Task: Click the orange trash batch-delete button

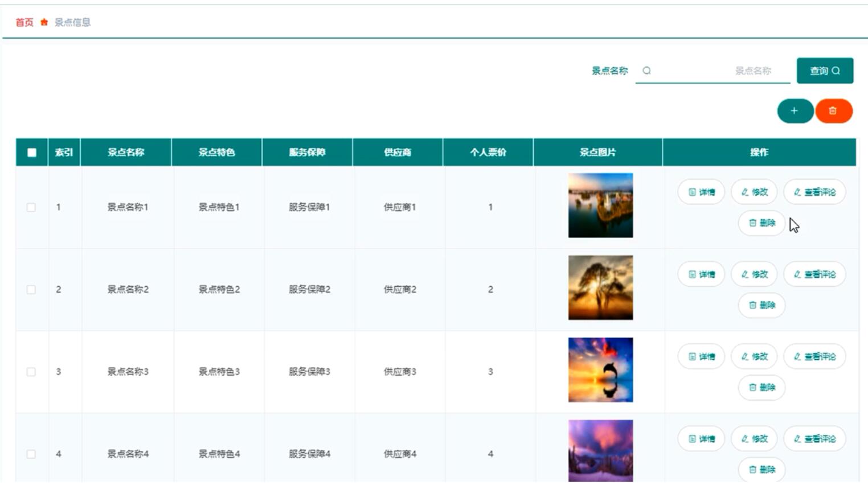Action: coord(833,111)
